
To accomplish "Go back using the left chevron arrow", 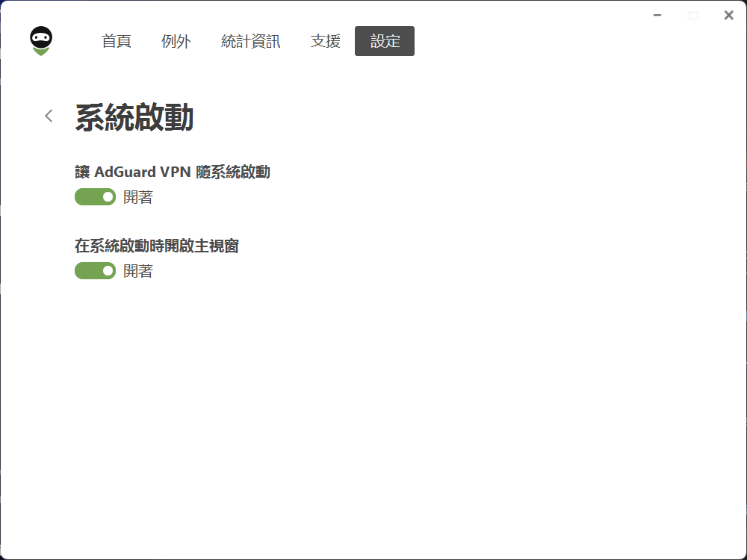I will (49, 116).
